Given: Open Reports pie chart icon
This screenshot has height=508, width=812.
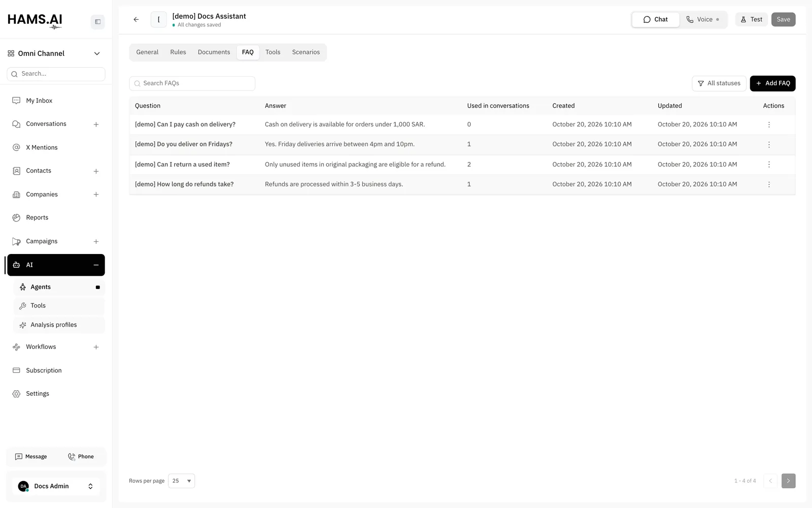Looking at the screenshot, I should pos(16,217).
